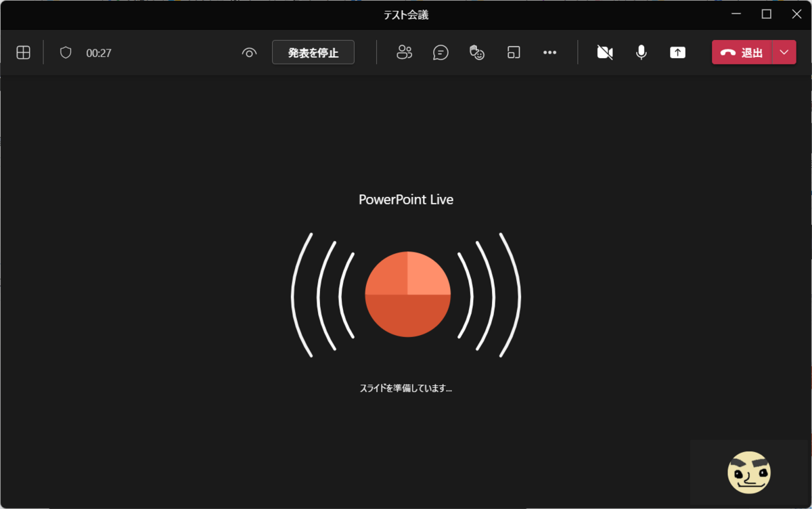
Task: Toggle the private view eye icon
Action: (249, 53)
